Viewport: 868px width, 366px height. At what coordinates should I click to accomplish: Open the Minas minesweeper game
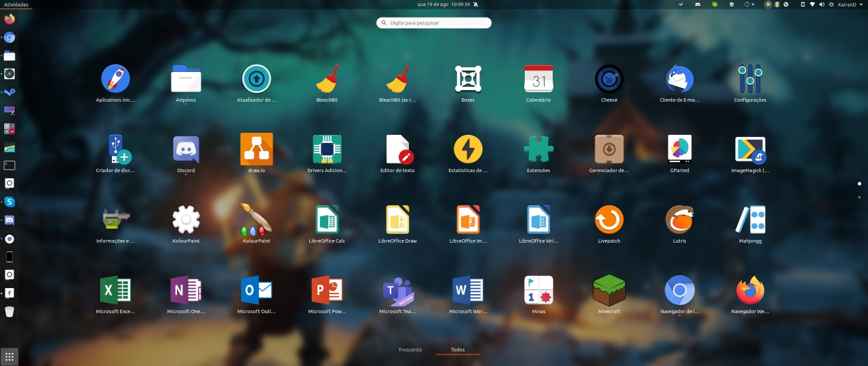538,290
